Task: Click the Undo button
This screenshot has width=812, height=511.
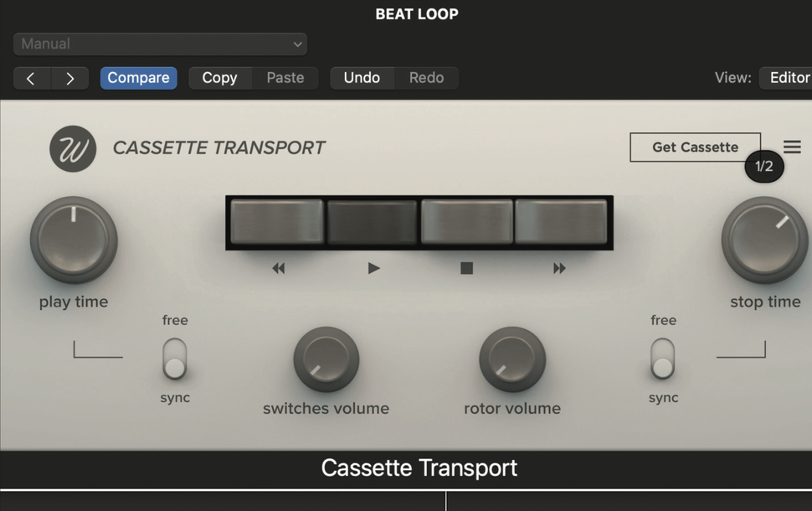Action: (x=362, y=77)
